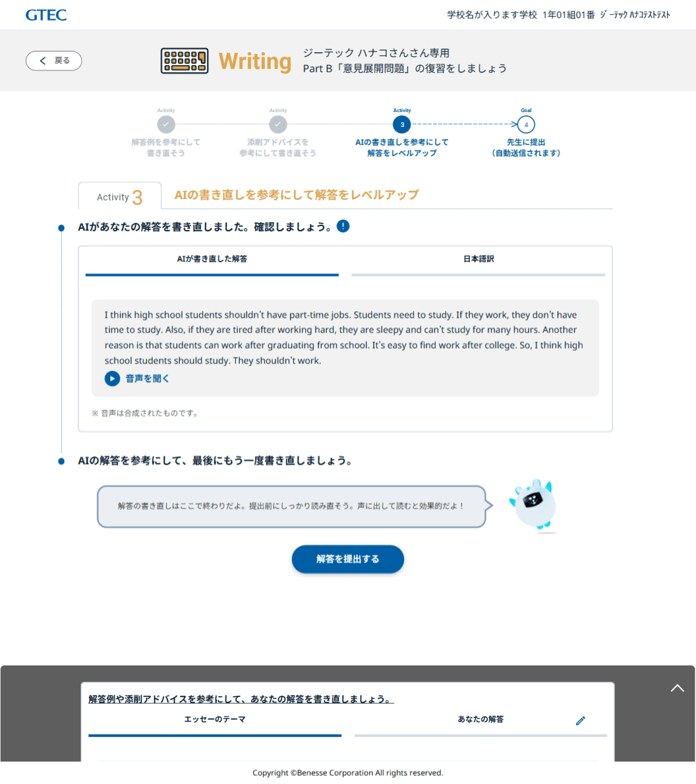Click the 先生に提出 step label
The image size is (696, 784).
(x=526, y=148)
